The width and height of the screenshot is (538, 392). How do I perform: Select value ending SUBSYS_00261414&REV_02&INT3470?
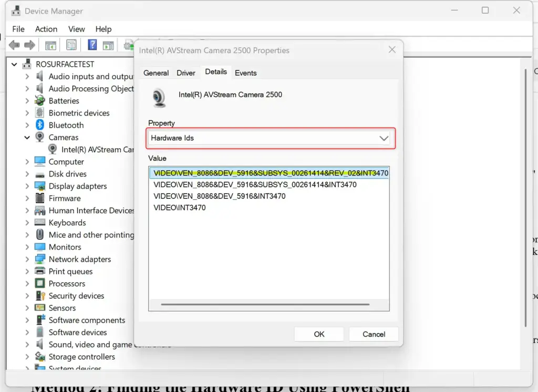point(271,173)
